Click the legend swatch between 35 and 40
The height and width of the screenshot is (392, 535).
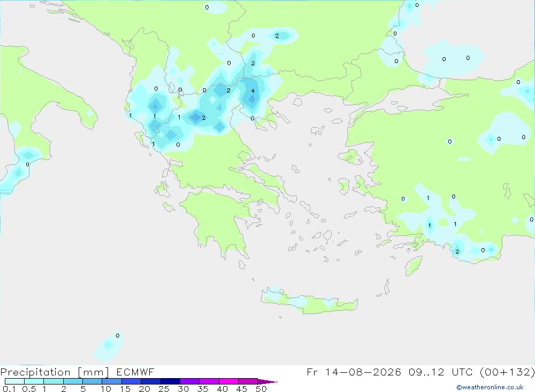pos(209,381)
